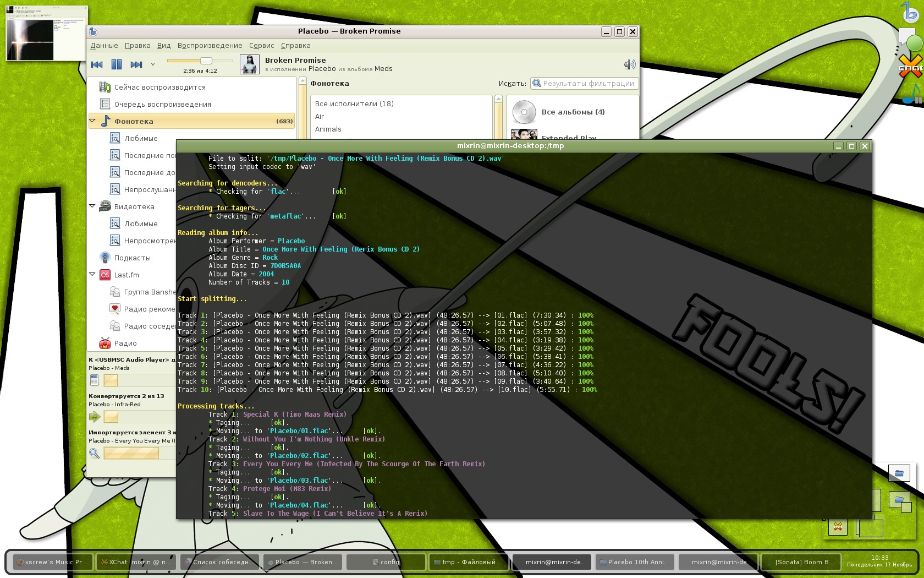Click the paused music note tray icon
The image size is (924, 578).
click(912, 94)
